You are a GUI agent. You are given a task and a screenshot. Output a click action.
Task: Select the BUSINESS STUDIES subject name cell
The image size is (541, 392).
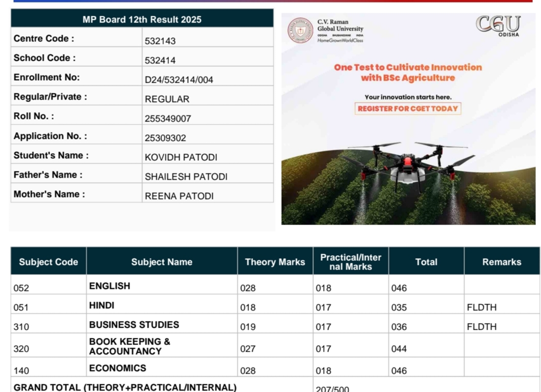coord(134,325)
